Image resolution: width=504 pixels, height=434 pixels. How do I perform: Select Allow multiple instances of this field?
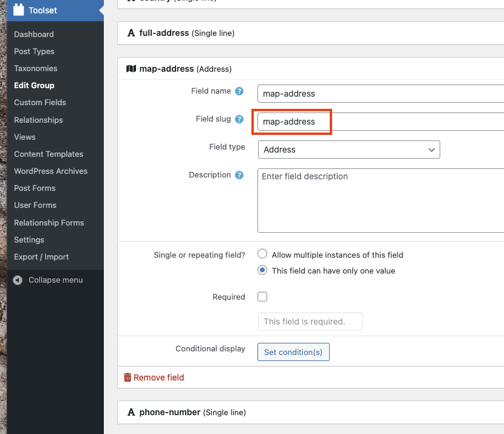(262, 254)
